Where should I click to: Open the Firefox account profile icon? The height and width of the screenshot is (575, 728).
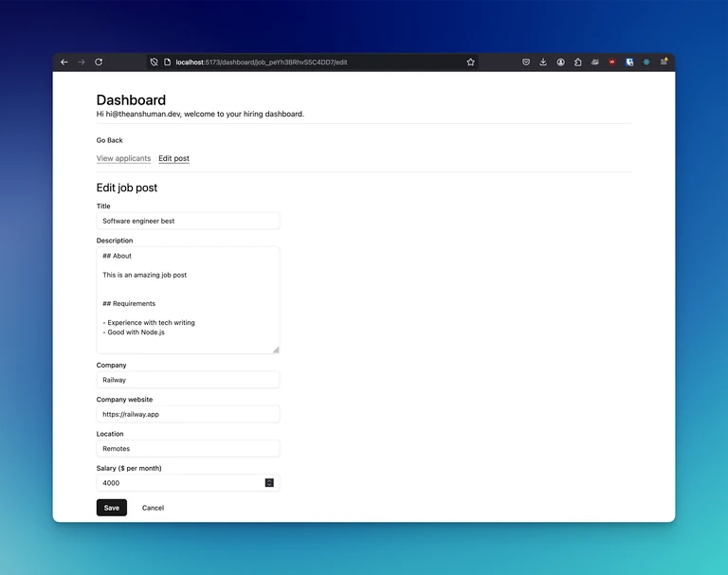(561, 63)
